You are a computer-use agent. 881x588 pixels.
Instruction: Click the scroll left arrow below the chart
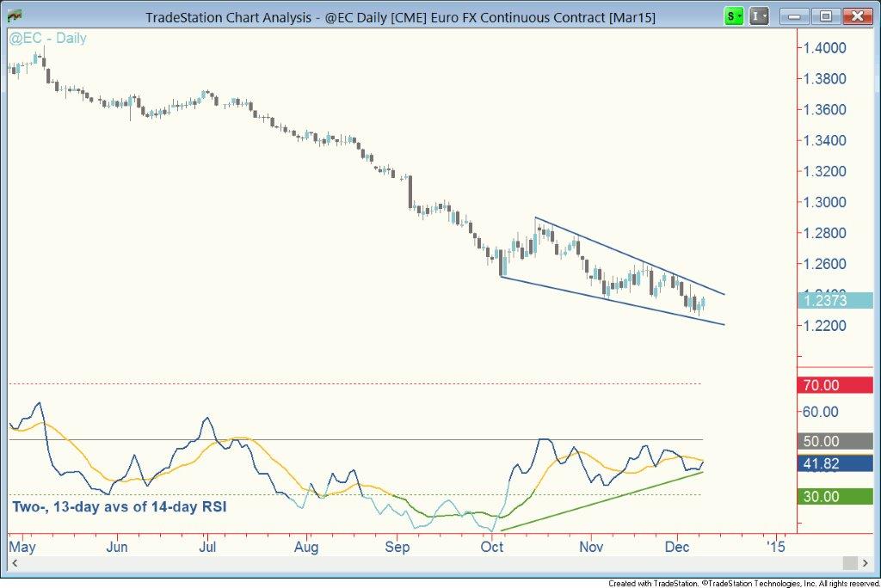(x=13, y=563)
